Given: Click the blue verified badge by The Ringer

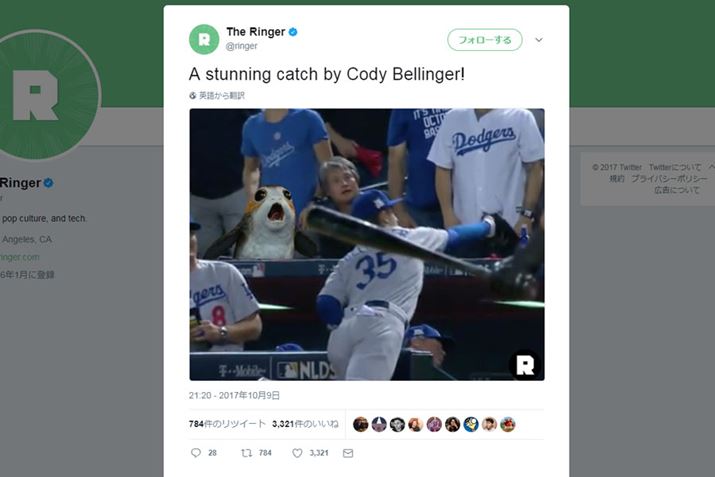Looking at the screenshot, I should 293,32.
